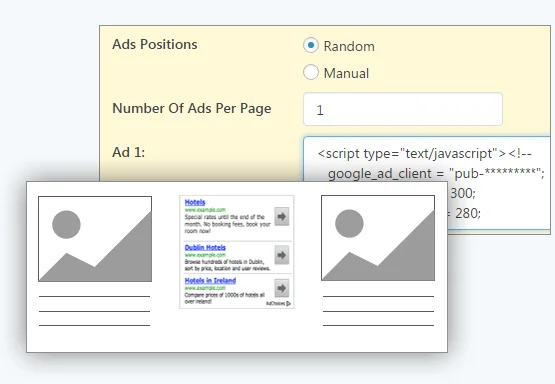
Task: Click green URL under Hotels in Ireland
Action: pyautogui.click(x=205, y=288)
